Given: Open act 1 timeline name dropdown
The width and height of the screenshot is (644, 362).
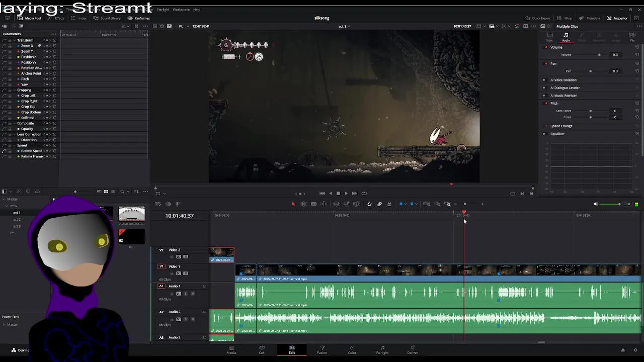Looking at the screenshot, I should pyautogui.click(x=344, y=26).
